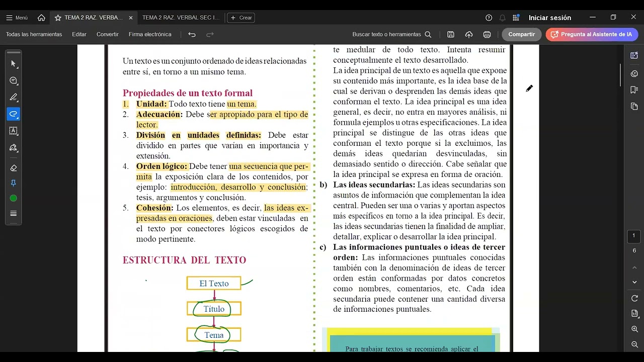The width and height of the screenshot is (644, 362).
Task: Click Iniciar sesión
Action: (549, 18)
